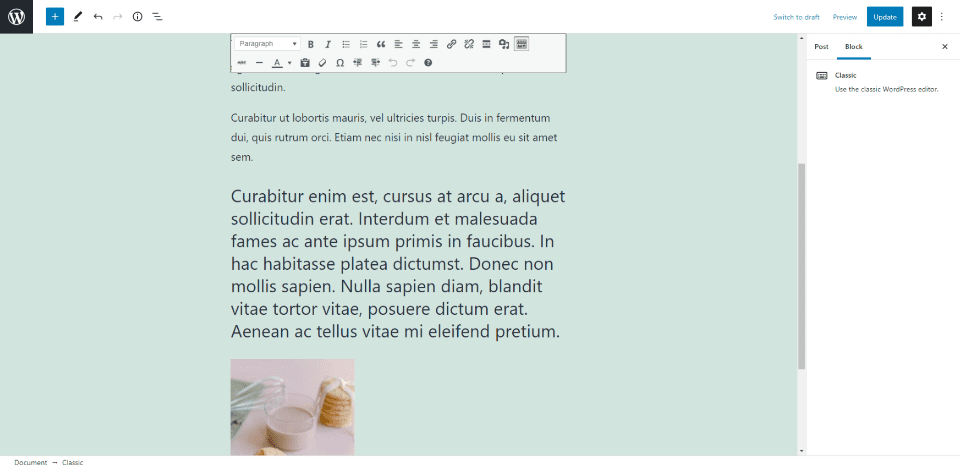
Task: Toggle paste as text
Action: (305, 62)
